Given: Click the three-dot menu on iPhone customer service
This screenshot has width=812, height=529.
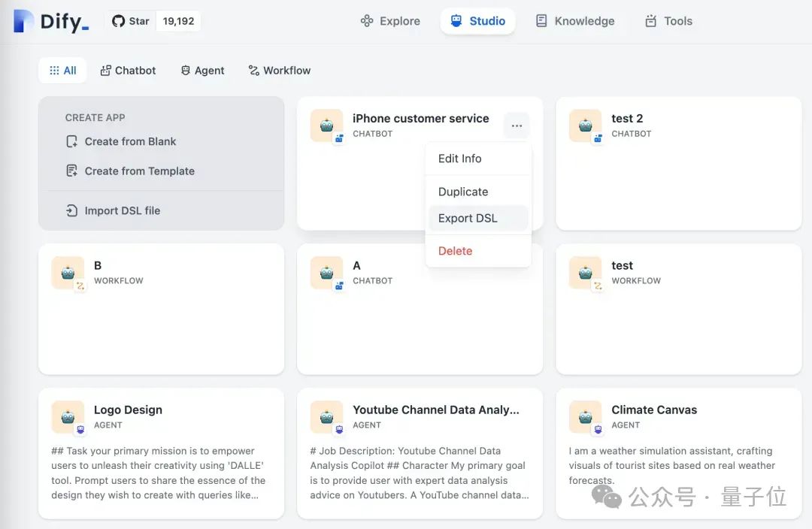Looking at the screenshot, I should (517, 125).
